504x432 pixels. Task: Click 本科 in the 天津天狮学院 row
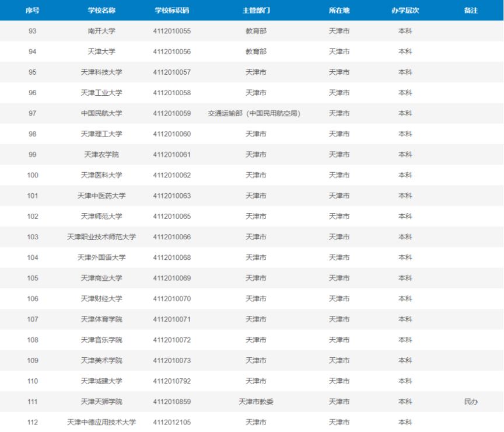(405, 402)
